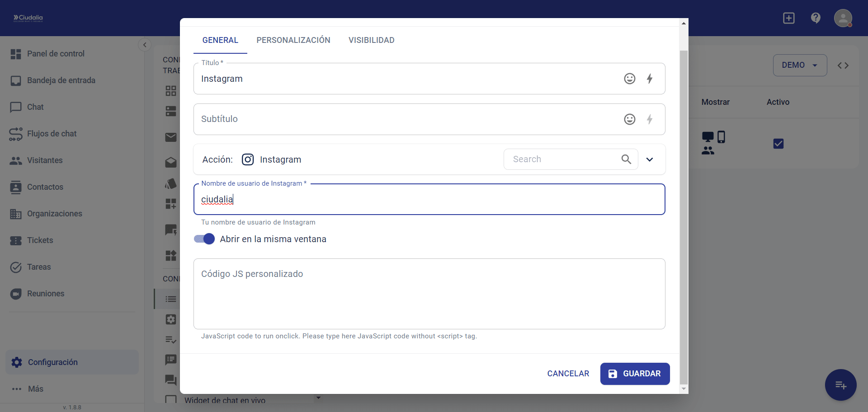Viewport: 868px width, 412px height.
Task: Click the floating add-list button
Action: coord(840,385)
